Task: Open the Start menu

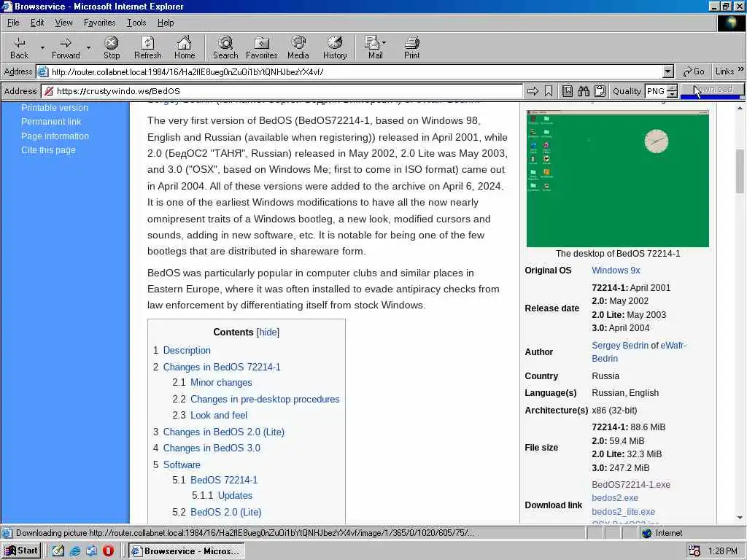Action: click(x=21, y=551)
